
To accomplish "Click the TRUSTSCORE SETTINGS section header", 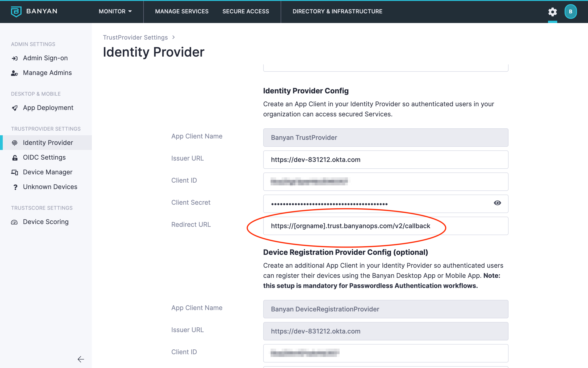I will coord(42,208).
